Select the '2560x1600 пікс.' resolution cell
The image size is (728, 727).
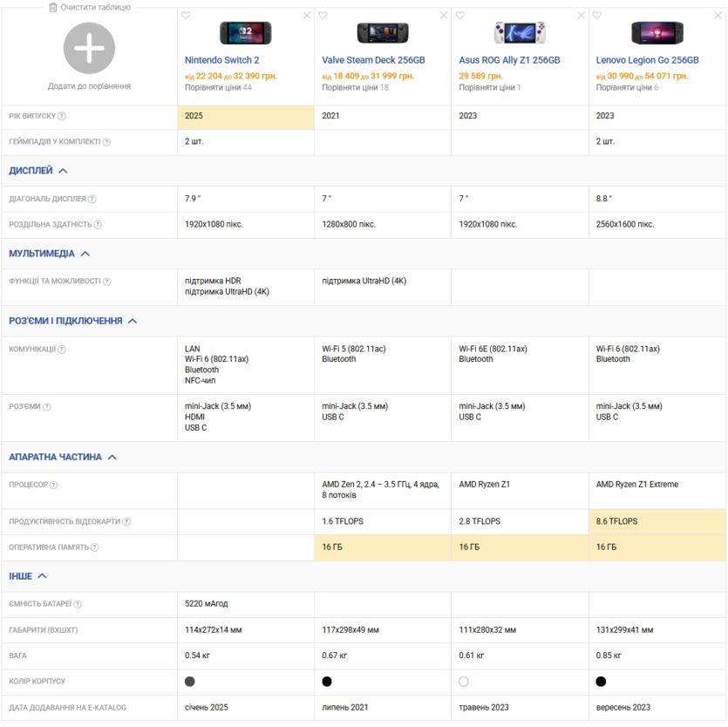pyautogui.click(x=657, y=225)
